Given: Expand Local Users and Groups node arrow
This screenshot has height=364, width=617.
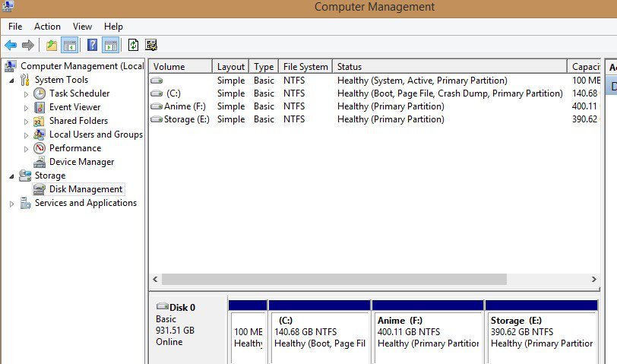Looking at the screenshot, I should coord(26,136).
